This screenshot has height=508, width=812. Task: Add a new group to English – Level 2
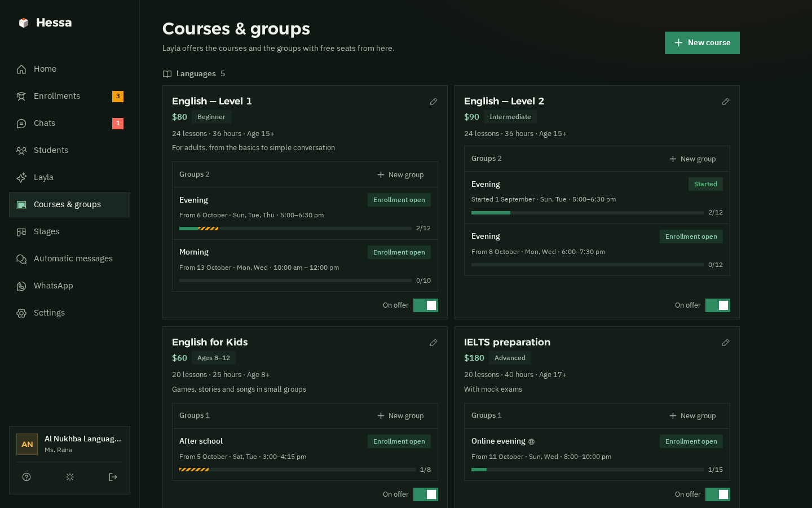(692, 159)
